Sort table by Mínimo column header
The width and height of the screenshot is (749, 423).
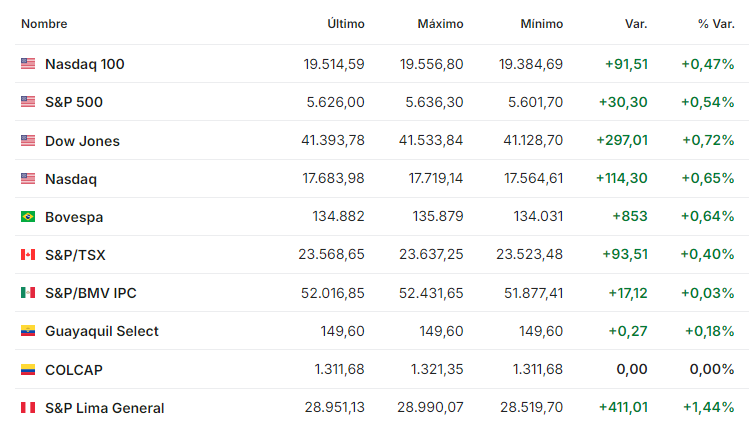pyautogui.click(x=542, y=24)
